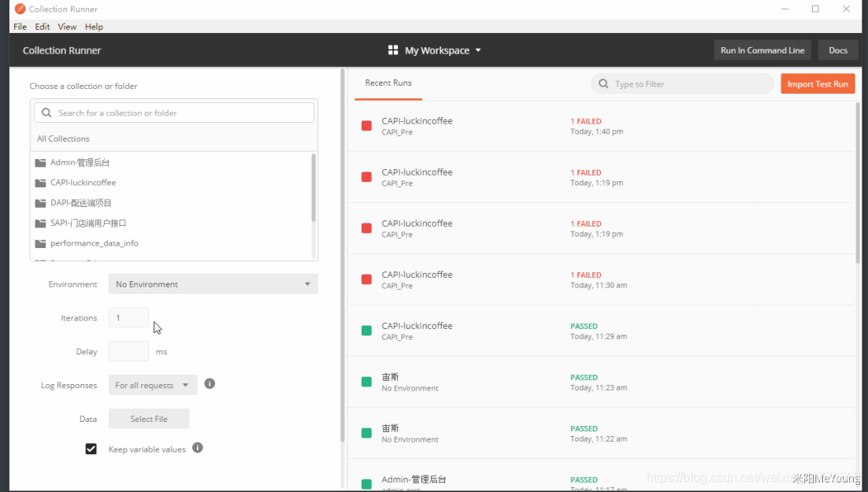Viewport: 868px width, 492px height.
Task: Click Search for a collection or folder field
Action: point(174,113)
